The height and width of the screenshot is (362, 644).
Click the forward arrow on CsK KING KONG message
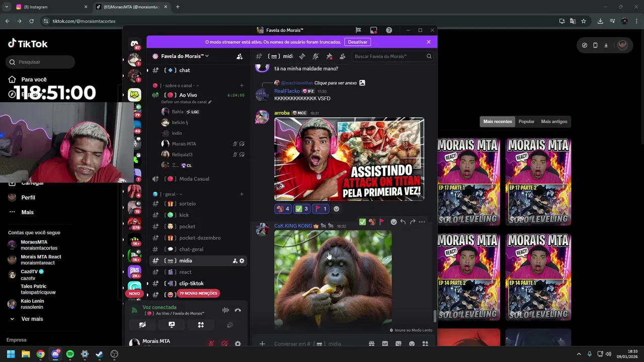pos(413,222)
